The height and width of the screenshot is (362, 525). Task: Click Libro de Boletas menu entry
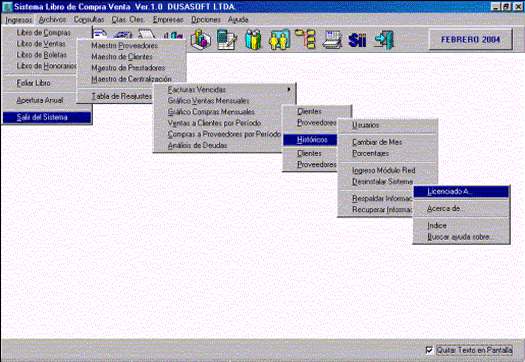click(42, 55)
